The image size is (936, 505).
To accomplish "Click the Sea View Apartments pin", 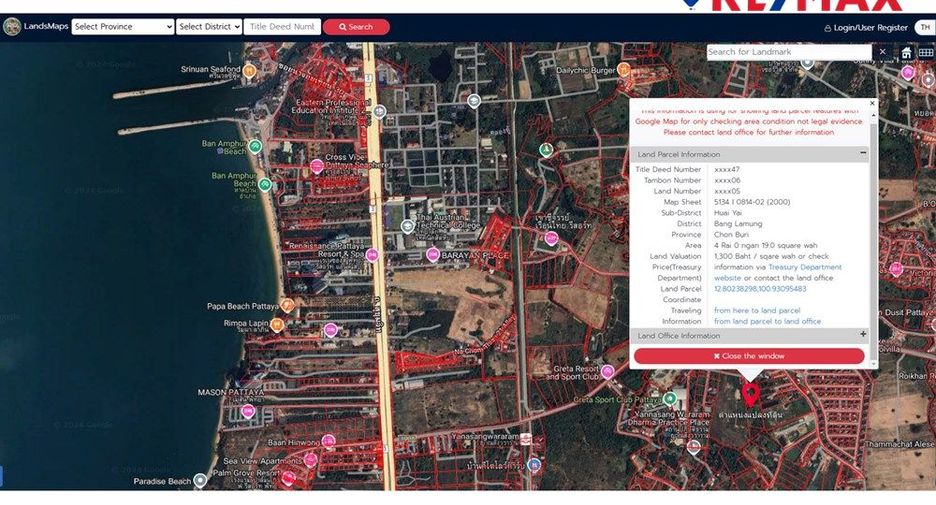I will pyautogui.click(x=310, y=460).
